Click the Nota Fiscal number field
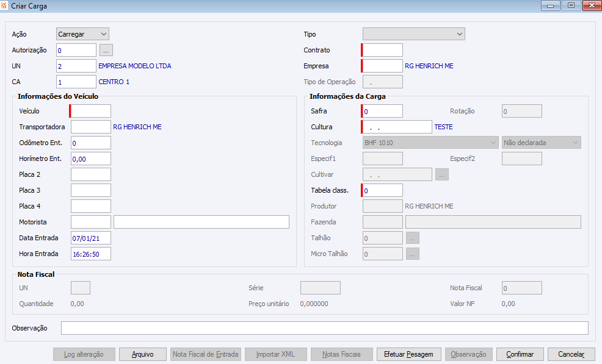Screen dimensions: 602x364 522,288
